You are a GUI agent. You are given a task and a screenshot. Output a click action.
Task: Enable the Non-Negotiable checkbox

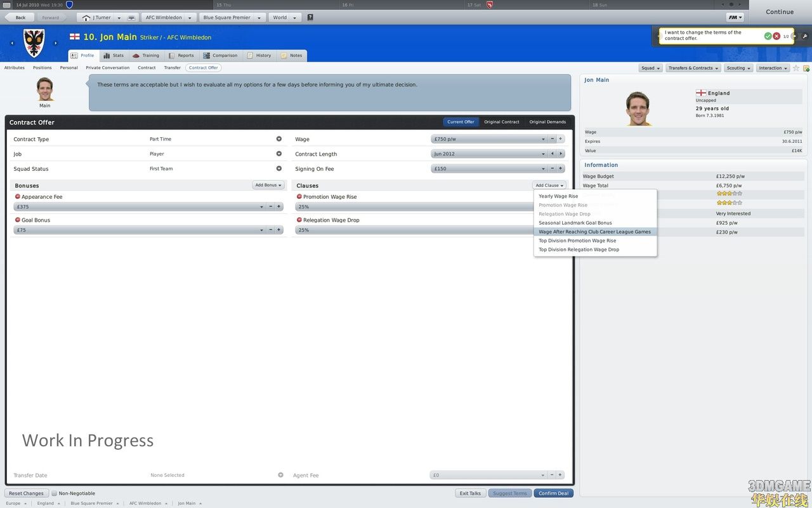(55, 493)
